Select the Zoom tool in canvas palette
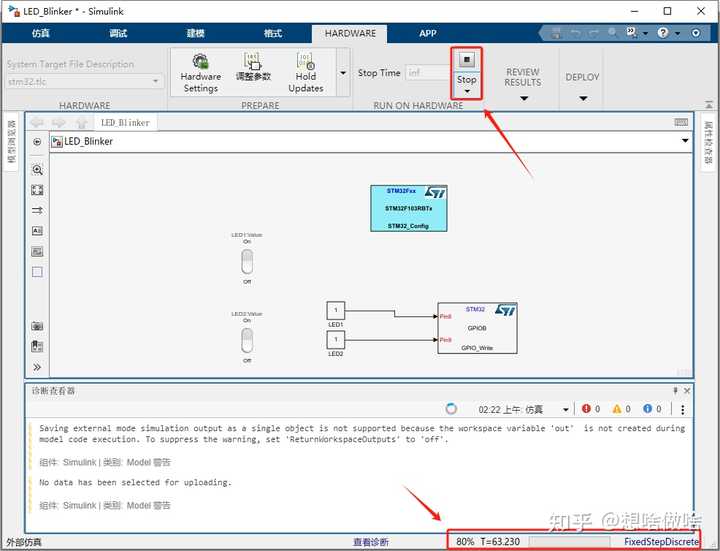 pos(37,170)
